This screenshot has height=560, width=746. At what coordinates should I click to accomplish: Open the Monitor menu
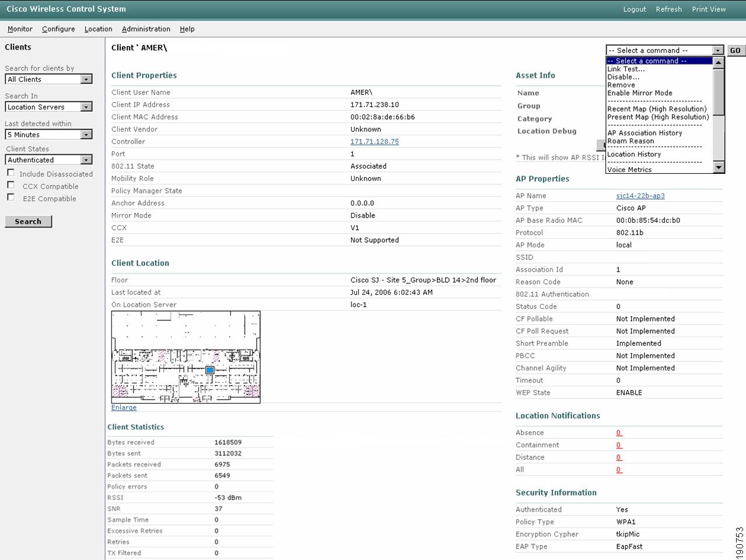pyautogui.click(x=20, y=29)
